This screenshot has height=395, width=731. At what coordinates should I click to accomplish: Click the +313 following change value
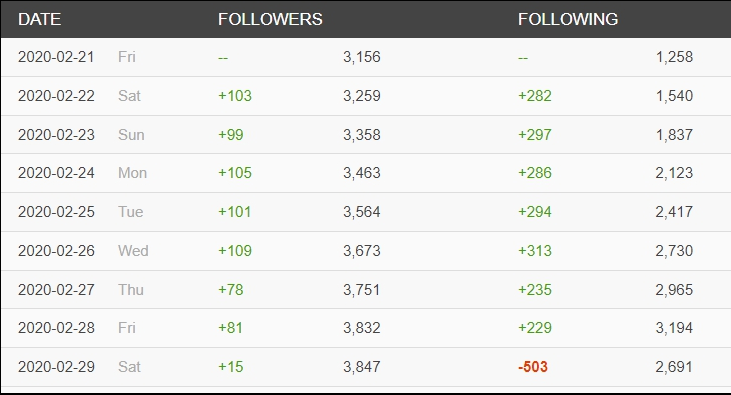(x=535, y=251)
